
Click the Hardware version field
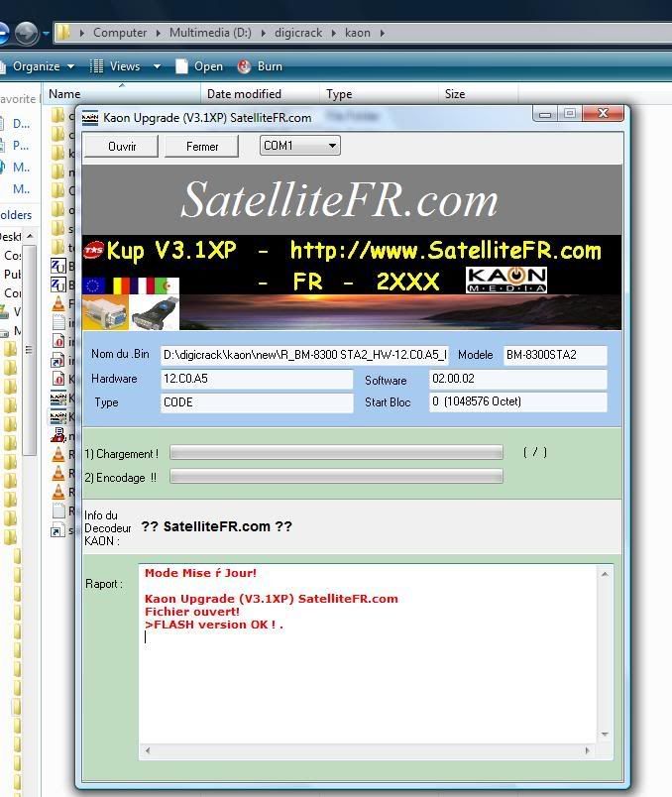pyautogui.click(x=256, y=379)
